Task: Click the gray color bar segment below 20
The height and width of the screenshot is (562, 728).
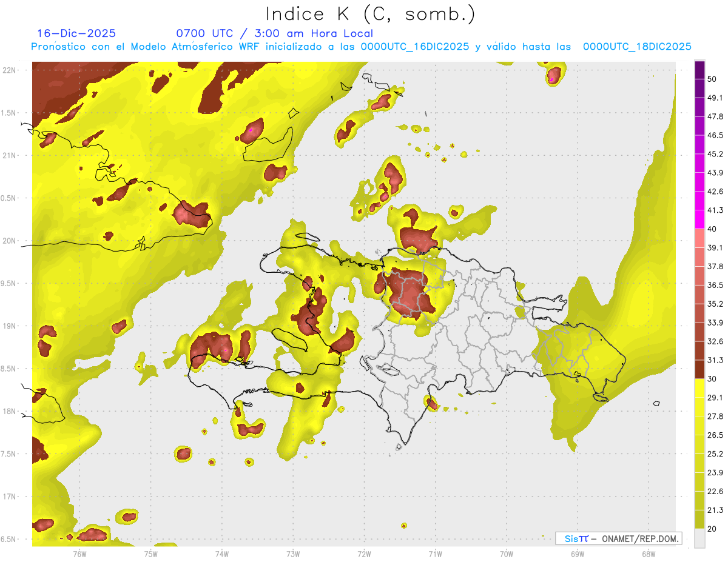Action: 700,538
